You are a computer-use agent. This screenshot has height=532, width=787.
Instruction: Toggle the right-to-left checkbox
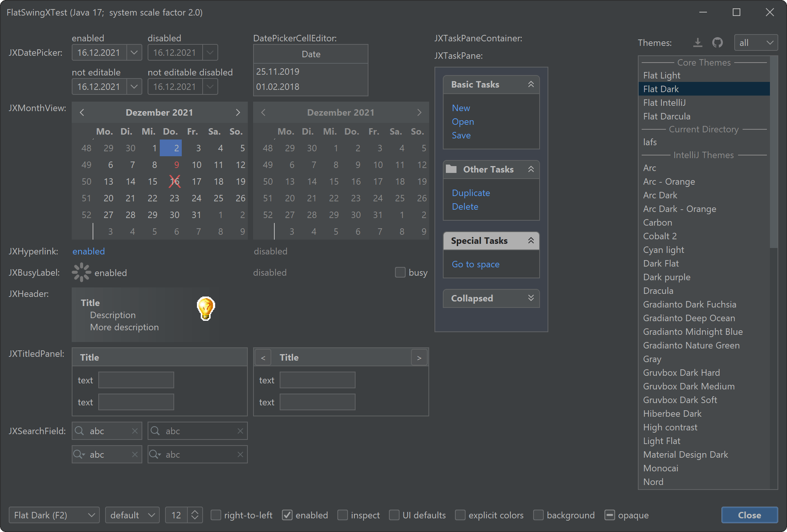click(x=216, y=515)
